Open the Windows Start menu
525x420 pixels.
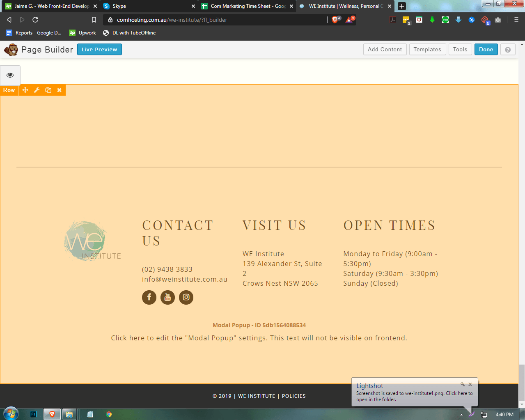(11, 414)
